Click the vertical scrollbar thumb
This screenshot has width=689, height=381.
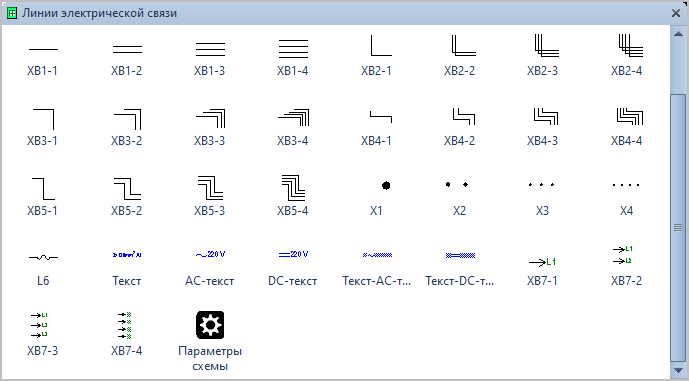[x=678, y=228]
